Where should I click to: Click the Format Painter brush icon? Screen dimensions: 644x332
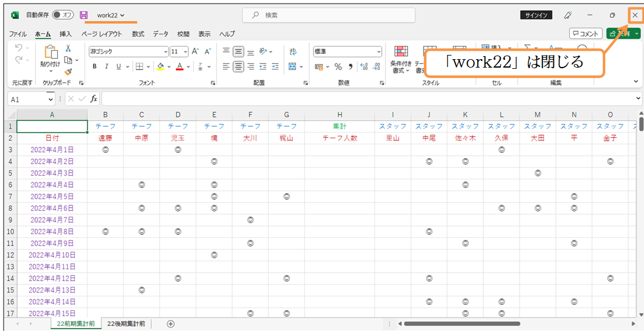tap(68, 71)
